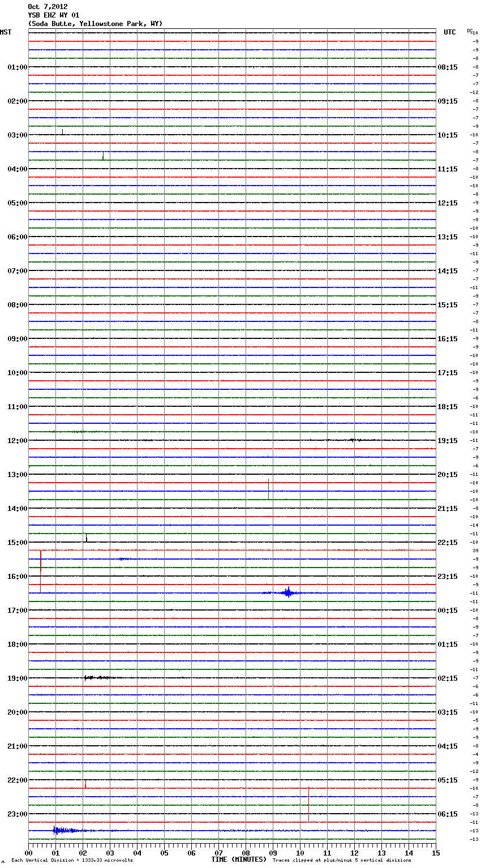The image size is (481, 868).
Task: Click the blue earthquake burst below 16:00 trace
Action: pyautogui.click(x=289, y=592)
